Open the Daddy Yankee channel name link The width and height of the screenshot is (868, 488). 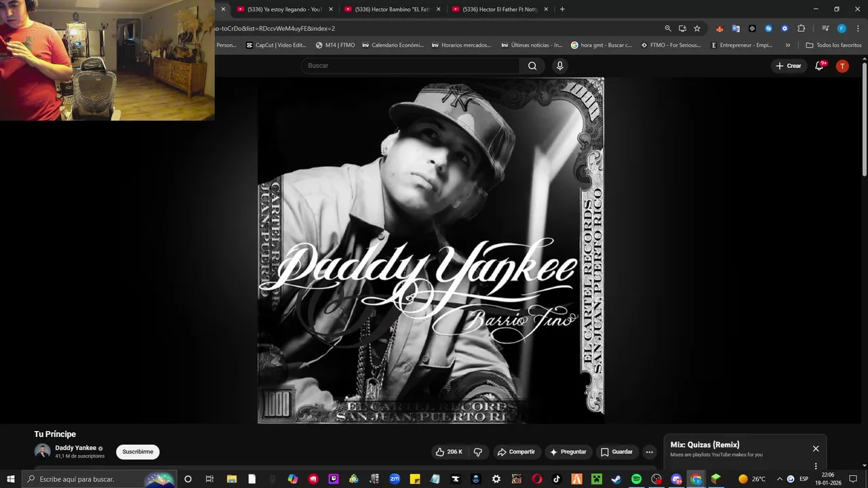(76, 448)
